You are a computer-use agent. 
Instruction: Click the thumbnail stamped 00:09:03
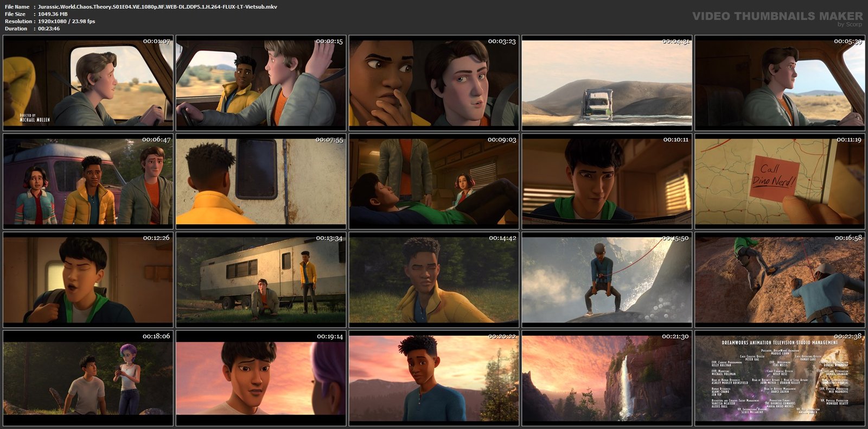click(433, 181)
